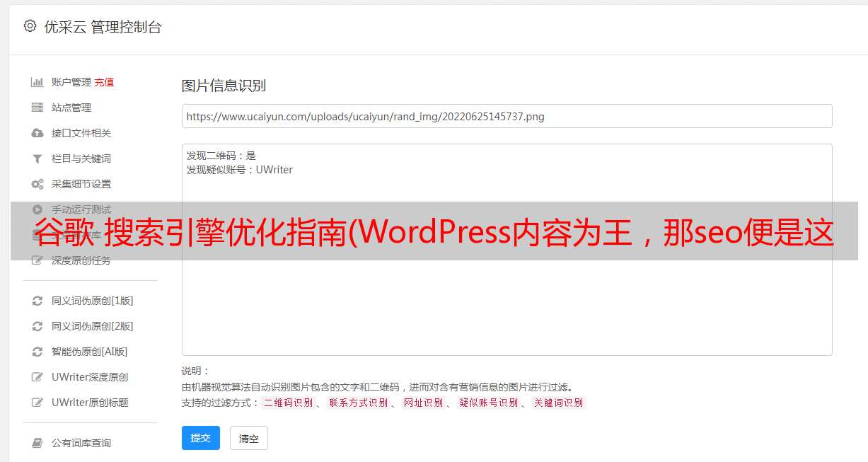Open 账户管理 in the sidebar
This screenshot has height=462, width=868.
pyautogui.click(x=71, y=82)
